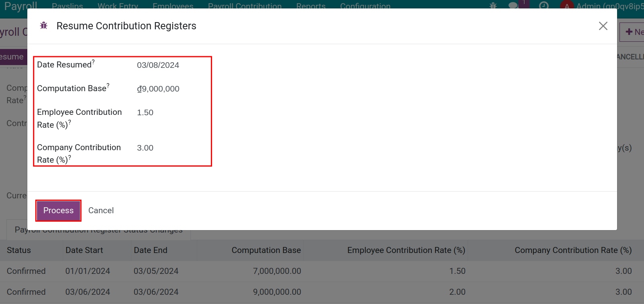Click Computation Base help question mark

coord(108,86)
